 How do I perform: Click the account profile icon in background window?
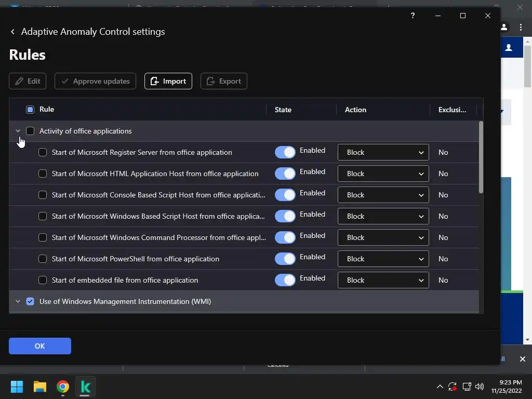click(504, 27)
